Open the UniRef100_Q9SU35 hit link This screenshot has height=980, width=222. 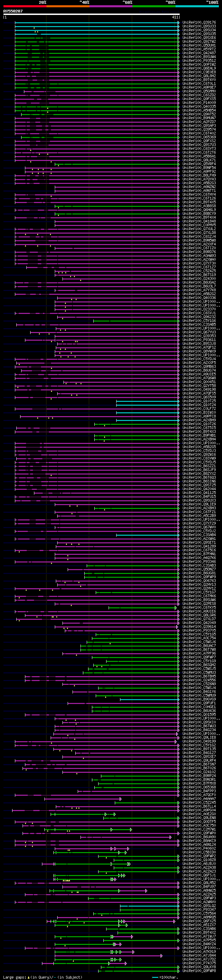(x=199, y=34)
